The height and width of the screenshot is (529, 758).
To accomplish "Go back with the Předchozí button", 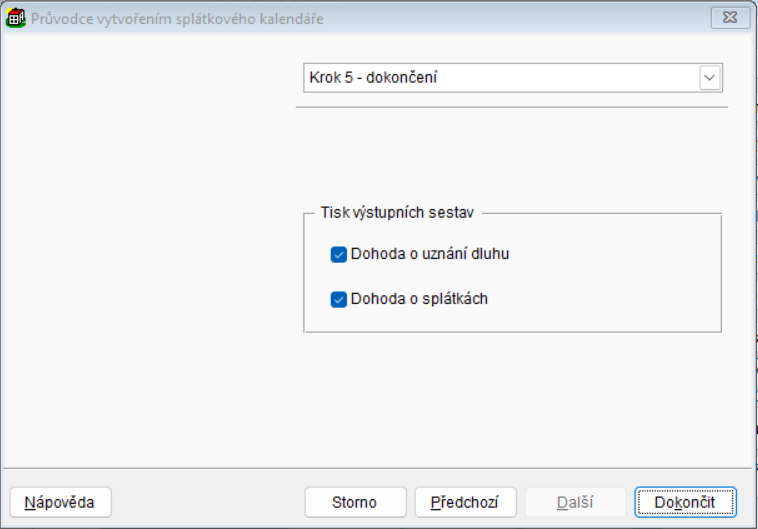I will 465,502.
